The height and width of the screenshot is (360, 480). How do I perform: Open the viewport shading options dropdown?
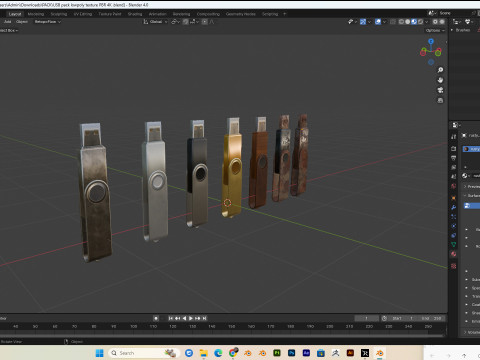(426, 22)
